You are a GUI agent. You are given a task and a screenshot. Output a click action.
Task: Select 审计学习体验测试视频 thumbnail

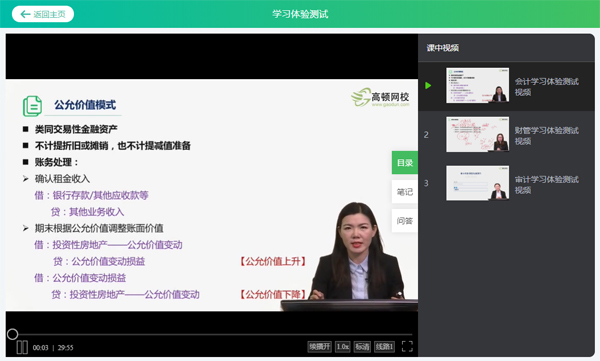(x=478, y=183)
